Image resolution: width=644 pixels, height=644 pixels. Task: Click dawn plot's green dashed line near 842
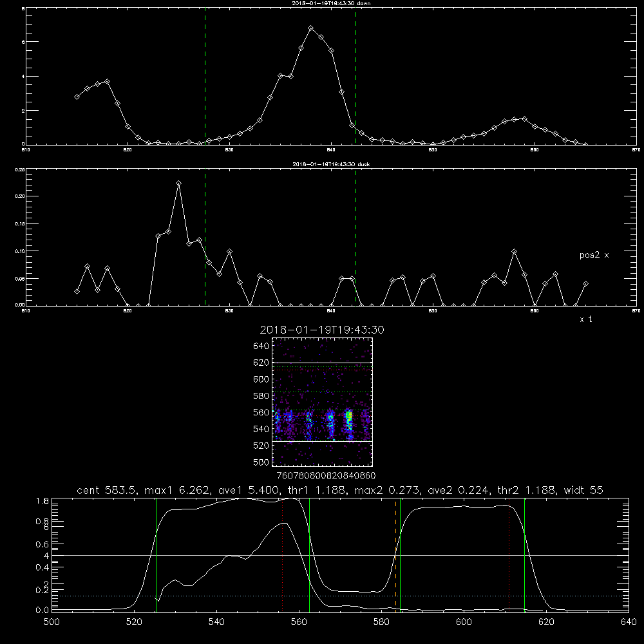pos(355,76)
